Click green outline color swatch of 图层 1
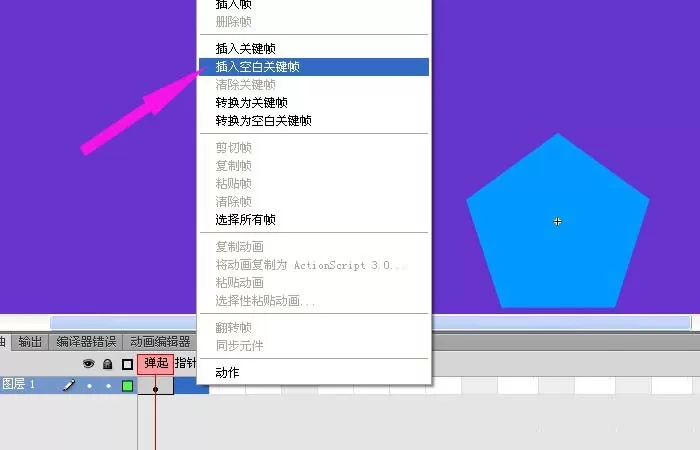The width and height of the screenshot is (700, 450). pos(127,386)
